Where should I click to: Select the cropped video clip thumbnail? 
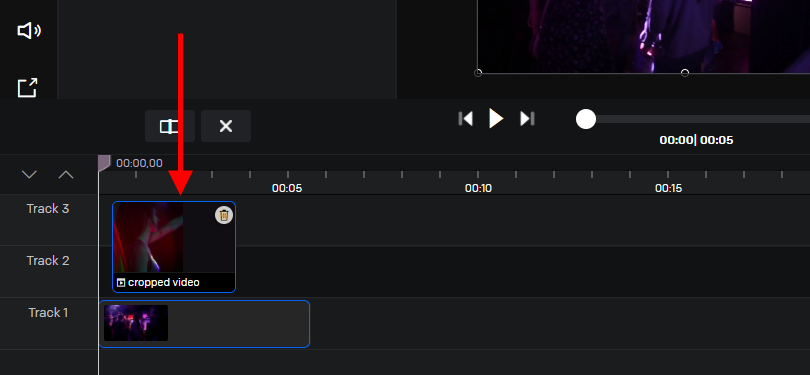tap(148, 237)
